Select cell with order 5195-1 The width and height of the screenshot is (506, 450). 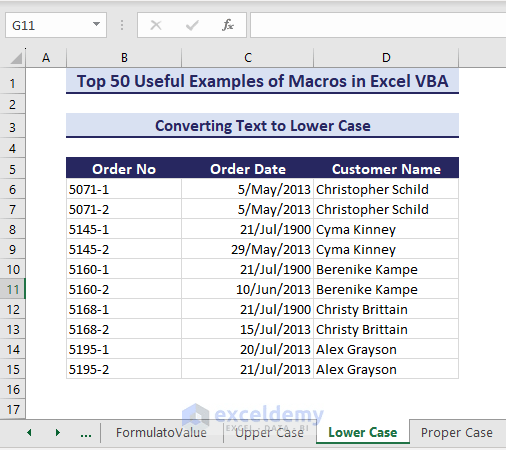coord(124,349)
